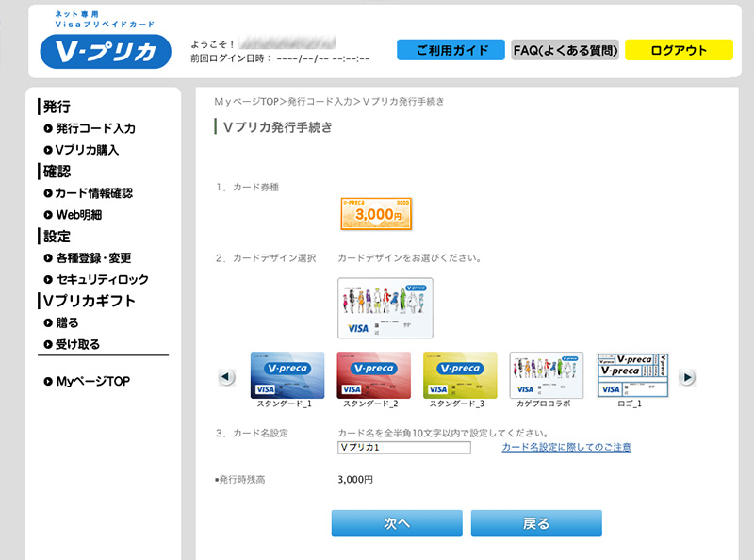Click the Vプリカ発行手続き page heading
The width and height of the screenshot is (754, 560).
click(x=278, y=127)
